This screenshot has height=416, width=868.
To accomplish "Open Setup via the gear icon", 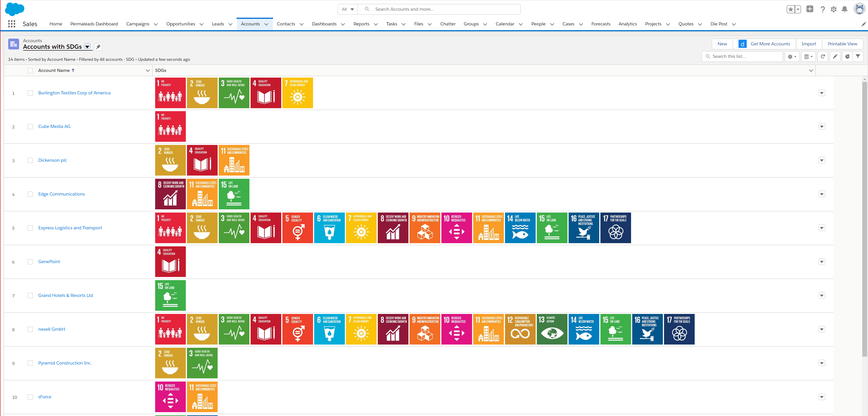I will tap(834, 9).
